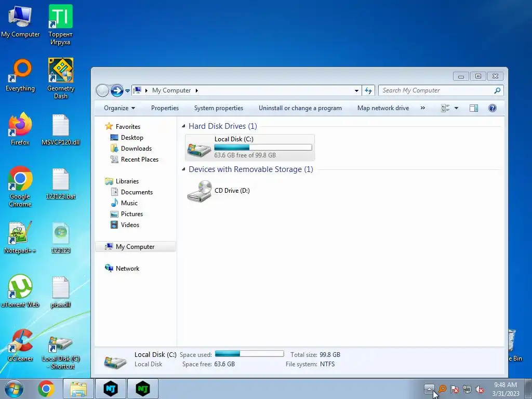The width and height of the screenshot is (532, 399).
Task: Select CD Drive (D:) item
Action: coord(219,191)
